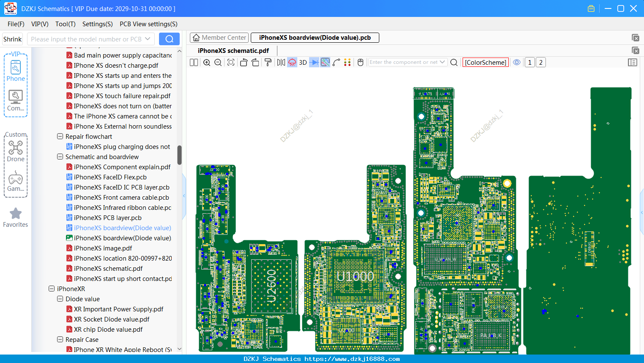Screen dimensions: 644x363
Task: Toggle the diode symbol display icon
Action: pyautogui.click(x=314, y=62)
